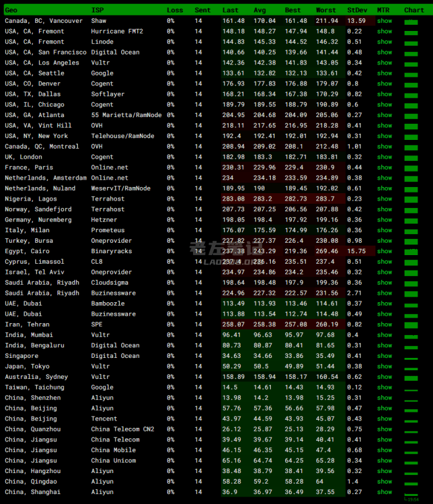Click show in Italy Milan Prometeus row

pyautogui.click(x=385, y=230)
